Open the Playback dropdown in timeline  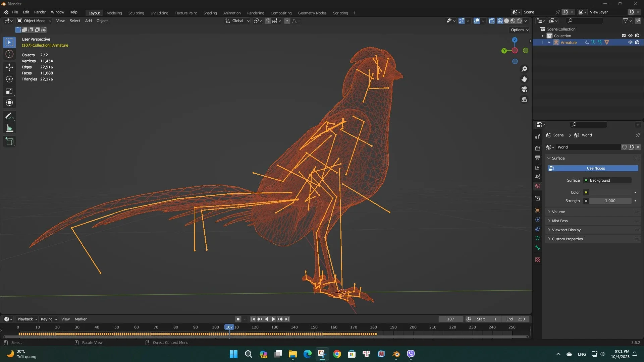click(x=27, y=319)
